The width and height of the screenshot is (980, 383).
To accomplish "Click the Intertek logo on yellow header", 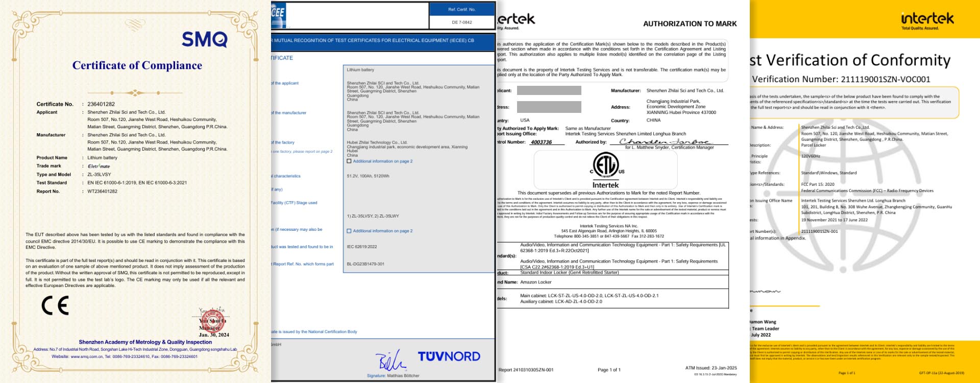I will [x=927, y=19].
